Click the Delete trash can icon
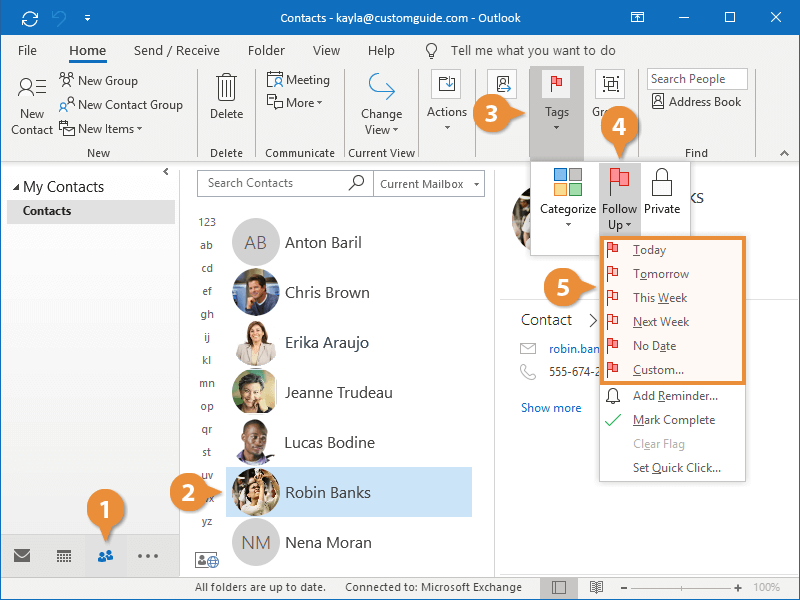 (226, 87)
